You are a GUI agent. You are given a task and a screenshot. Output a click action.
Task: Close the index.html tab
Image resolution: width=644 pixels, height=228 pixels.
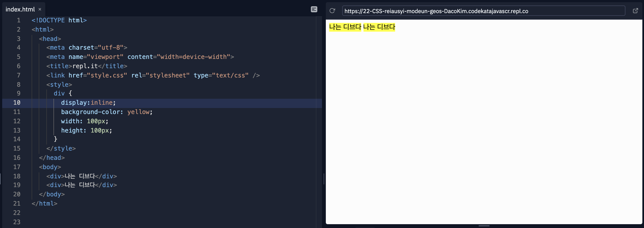(40, 9)
